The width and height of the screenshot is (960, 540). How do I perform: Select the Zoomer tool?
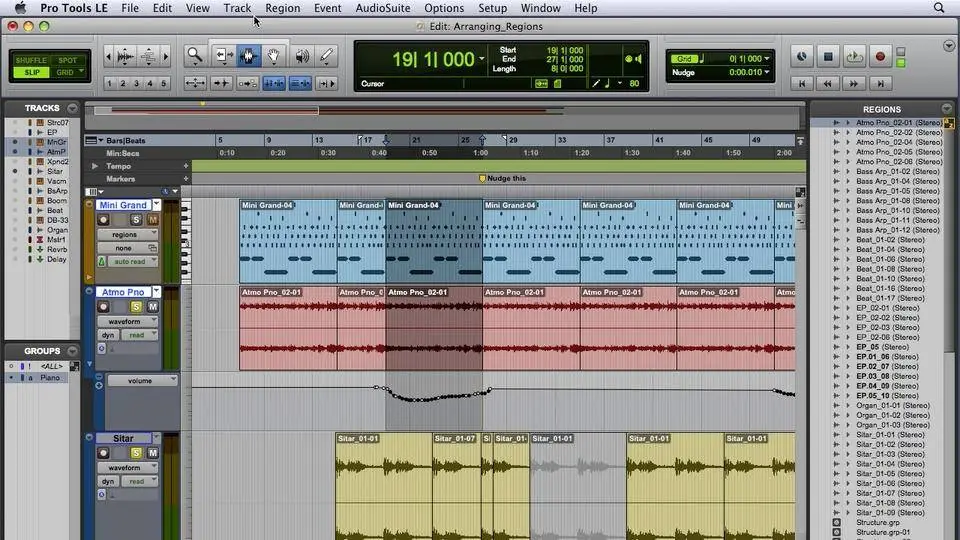pyautogui.click(x=195, y=56)
